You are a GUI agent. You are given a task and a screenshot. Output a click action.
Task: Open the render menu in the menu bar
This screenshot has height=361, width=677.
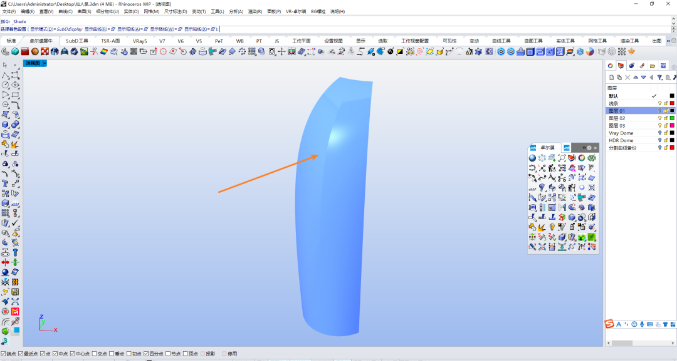pyautogui.click(x=253, y=11)
